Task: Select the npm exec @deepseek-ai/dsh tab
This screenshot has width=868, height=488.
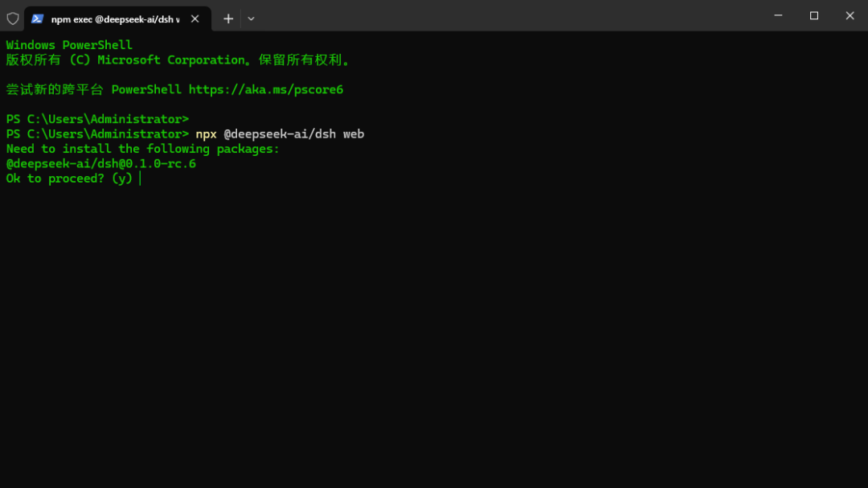Action: (117, 18)
